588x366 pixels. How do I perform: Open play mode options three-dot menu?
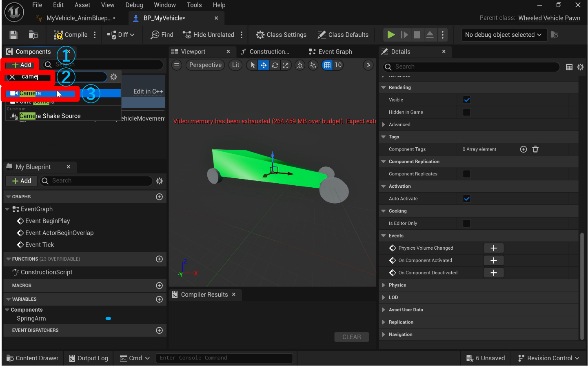(x=443, y=35)
